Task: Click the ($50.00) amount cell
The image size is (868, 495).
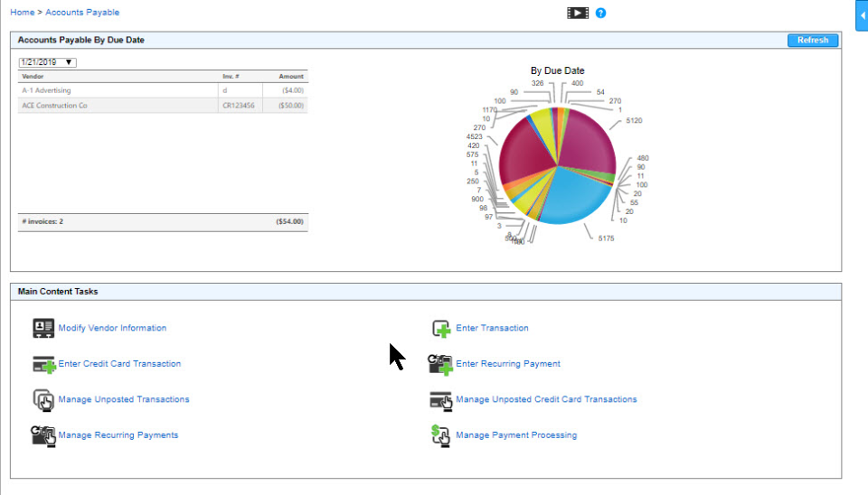Action: [291, 105]
